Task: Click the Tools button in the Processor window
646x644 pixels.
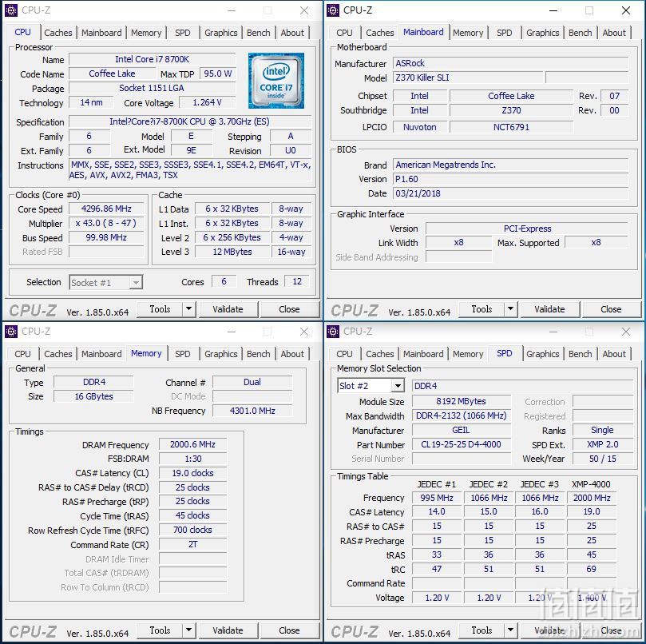Action: tap(160, 309)
